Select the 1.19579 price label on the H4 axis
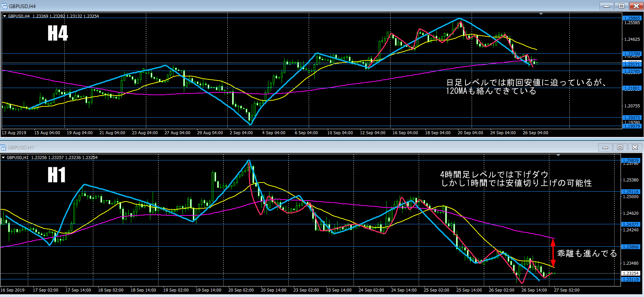Image resolution: width=644 pixels, height=297 pixels. tap(632, 126)
